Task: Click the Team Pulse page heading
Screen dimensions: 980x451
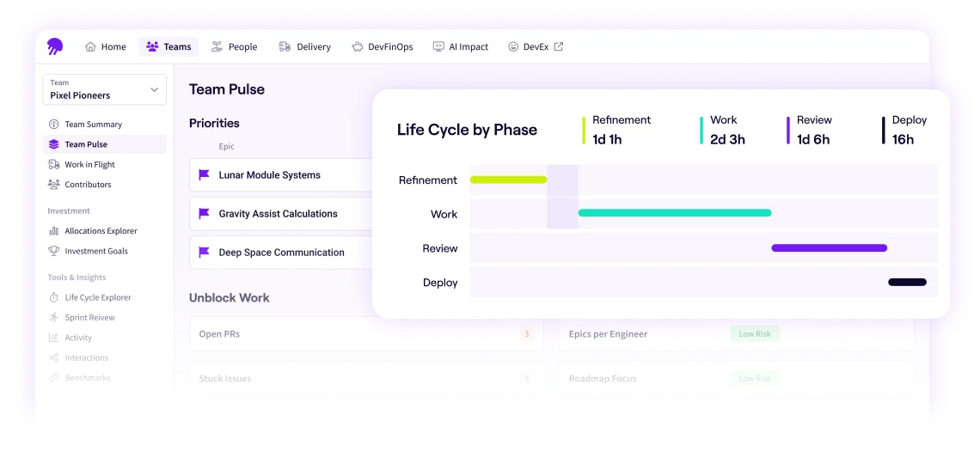Action: click(227, 89)
